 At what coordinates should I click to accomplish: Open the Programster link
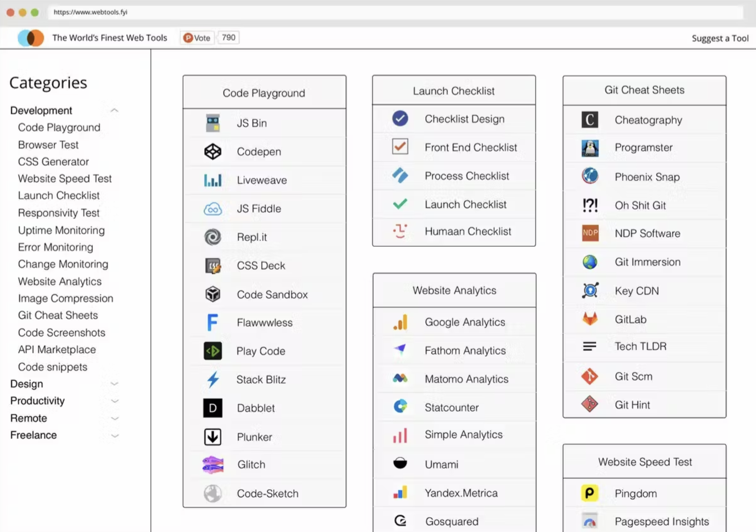pos(644,147)
